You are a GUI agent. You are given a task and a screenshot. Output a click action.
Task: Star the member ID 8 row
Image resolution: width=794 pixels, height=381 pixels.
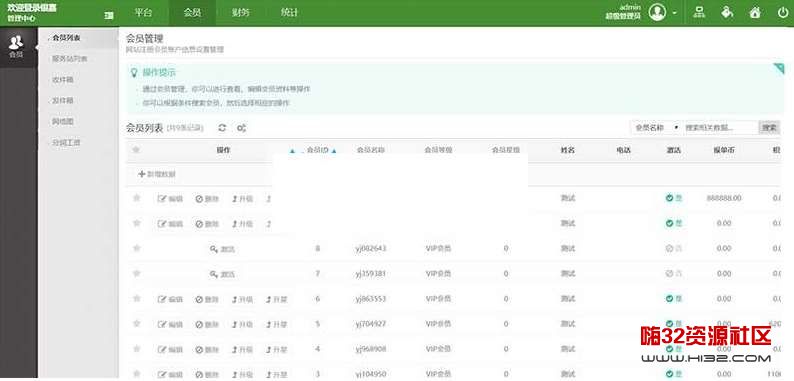tap(136, 248)
